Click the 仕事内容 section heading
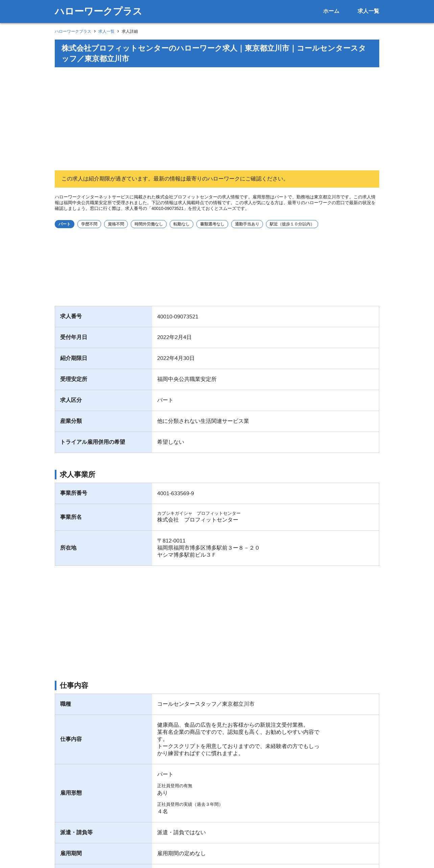 [74, 685]
